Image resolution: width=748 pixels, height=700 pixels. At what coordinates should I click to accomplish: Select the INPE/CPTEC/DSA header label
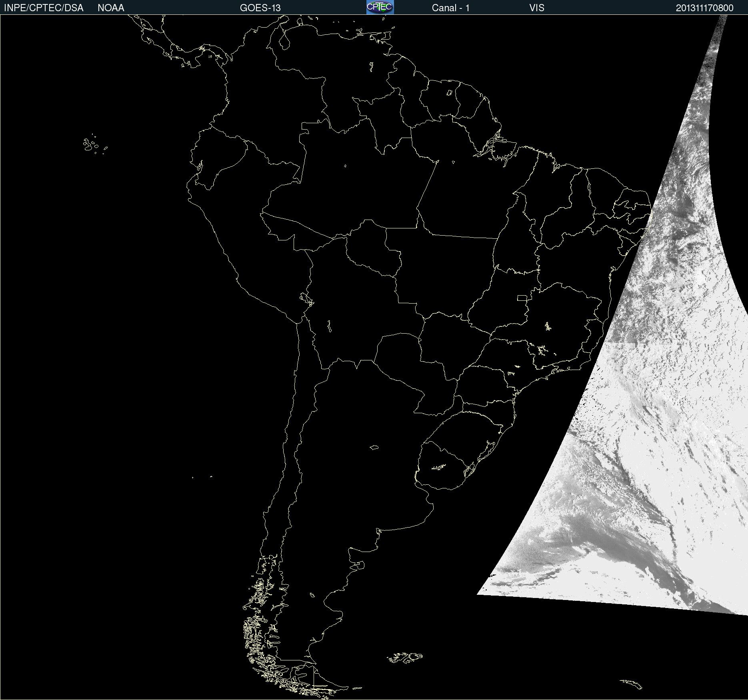click(x=44, y=8)
